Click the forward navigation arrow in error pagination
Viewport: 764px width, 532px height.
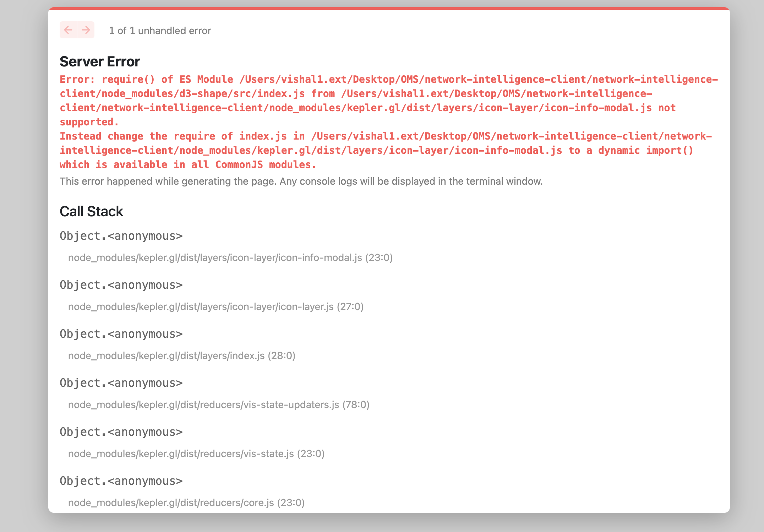coord(85,30)
